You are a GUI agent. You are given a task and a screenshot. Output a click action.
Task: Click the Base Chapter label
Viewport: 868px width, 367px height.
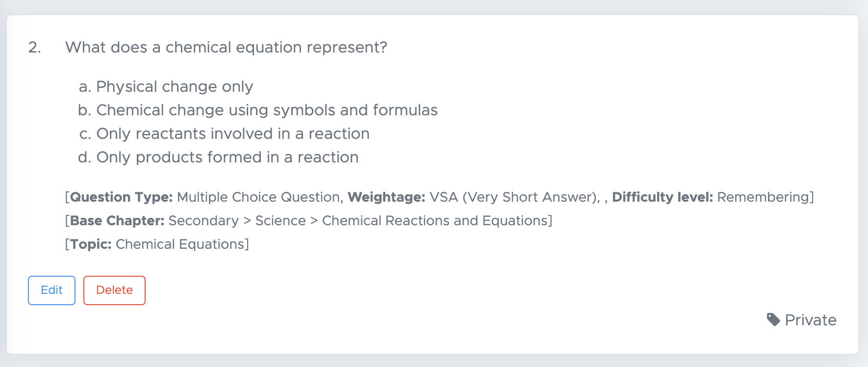[117, 221]
